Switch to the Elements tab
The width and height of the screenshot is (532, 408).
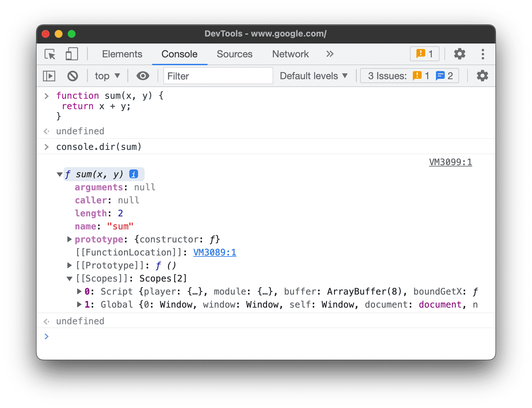coord(122,54)
